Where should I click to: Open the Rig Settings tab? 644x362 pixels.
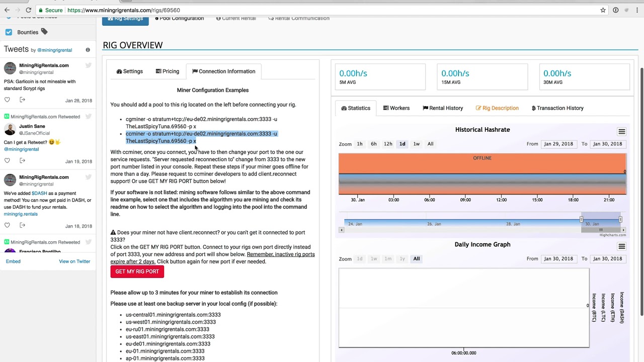click(125, 19)
